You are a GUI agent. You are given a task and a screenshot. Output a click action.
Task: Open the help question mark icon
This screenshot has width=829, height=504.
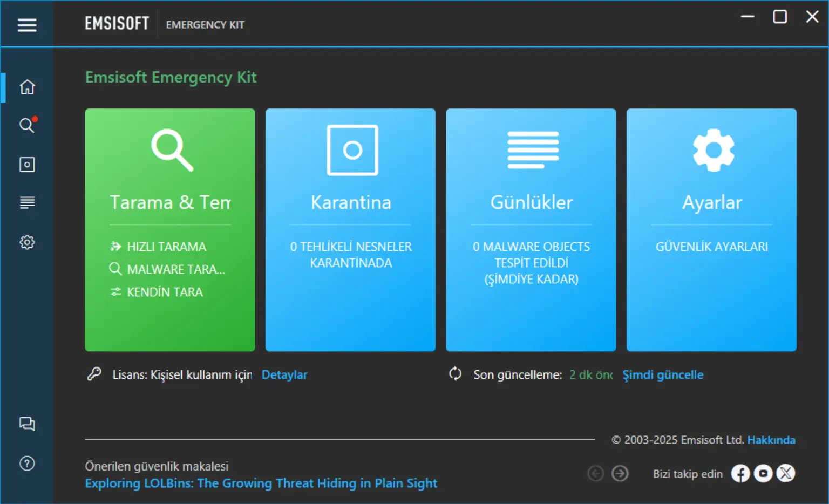pos(27,464)
